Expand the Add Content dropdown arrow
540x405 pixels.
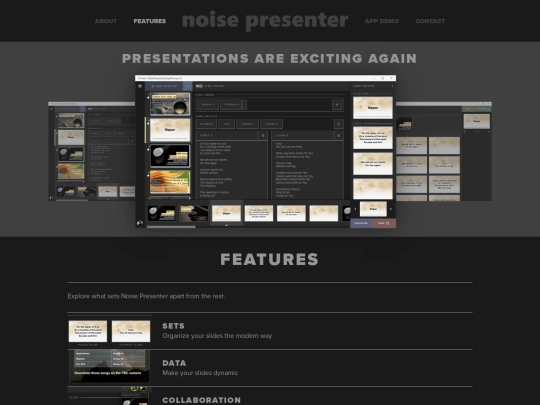click(187, 86)
